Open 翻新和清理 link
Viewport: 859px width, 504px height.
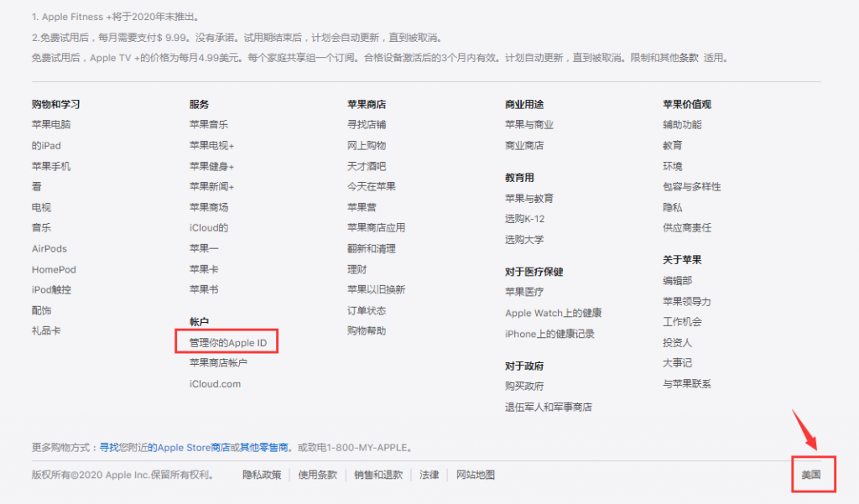(372, 249)
